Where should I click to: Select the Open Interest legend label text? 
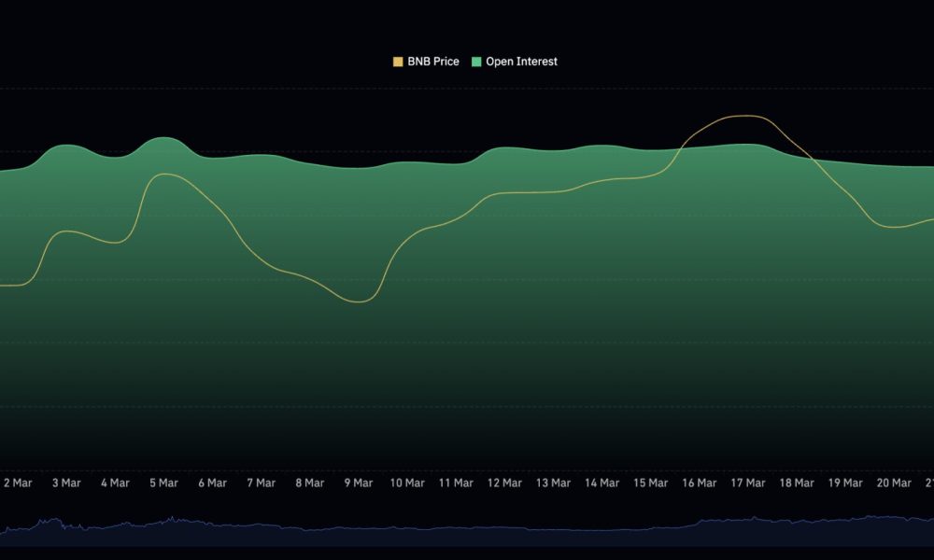(x=520, y=61)
